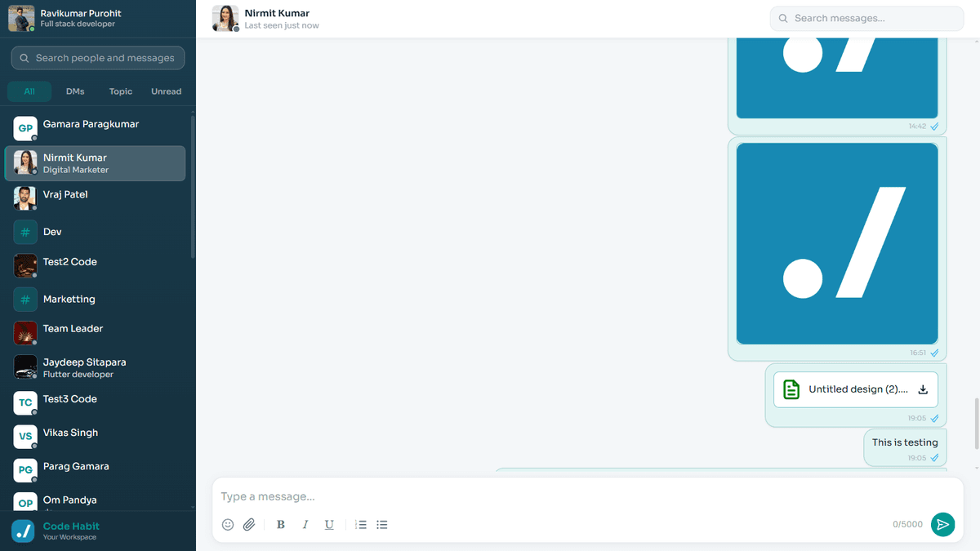980x551 pixels.
Task: Show the Unread tab
Action: click(x=167, y=91)
